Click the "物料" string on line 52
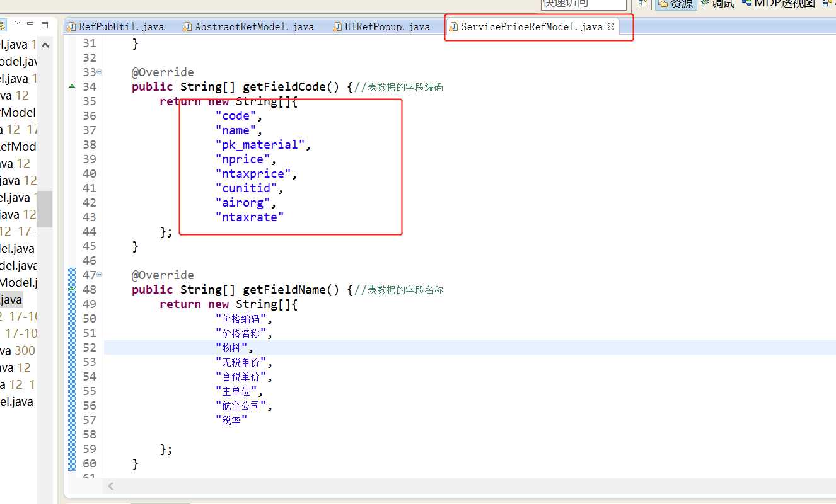The width and height of the screenshot is (836, 504). (x=233, y=348)
